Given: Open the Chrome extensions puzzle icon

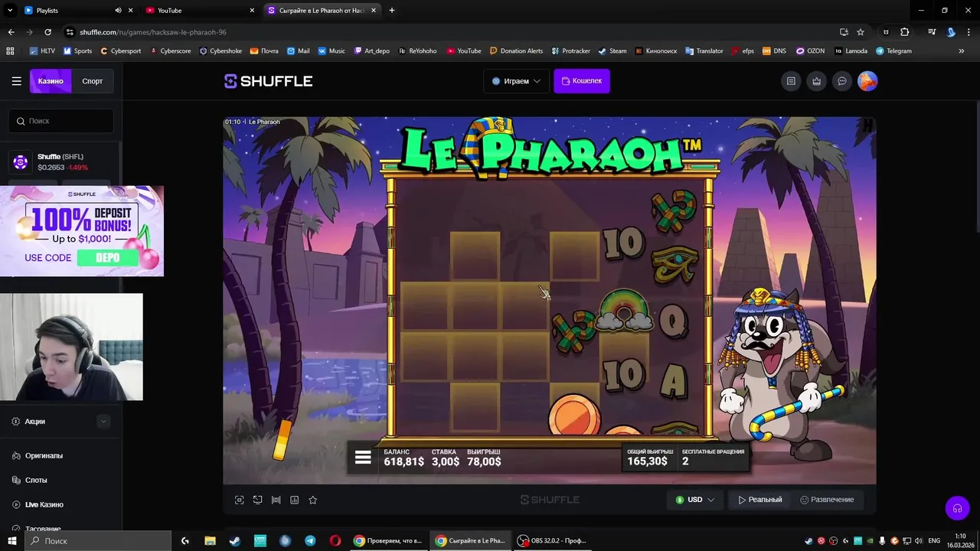Looking at the screenshot, I should tap(904, 32).
